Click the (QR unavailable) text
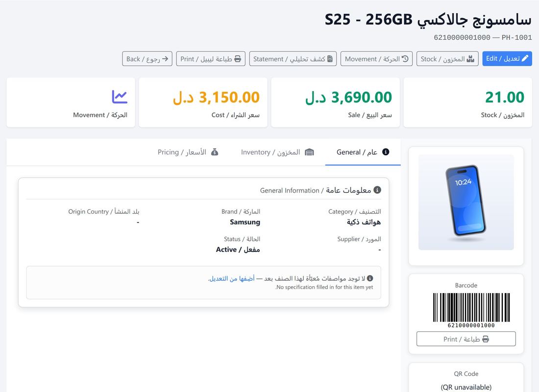 [x=466, y=387]
